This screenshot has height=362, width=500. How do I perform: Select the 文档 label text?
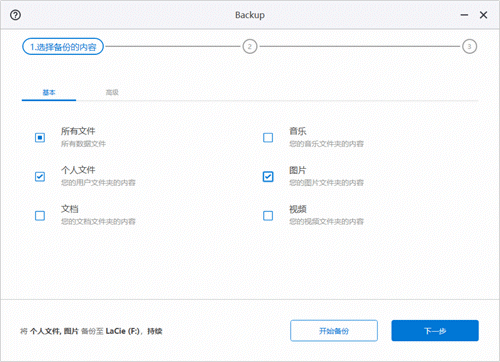pyautogui.click(x=70, y=209)
